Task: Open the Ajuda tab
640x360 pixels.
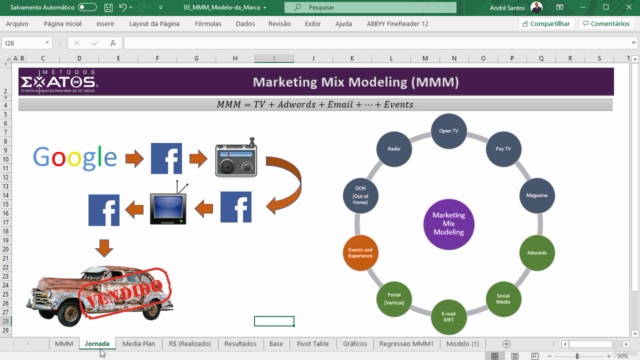Action: 344,24
